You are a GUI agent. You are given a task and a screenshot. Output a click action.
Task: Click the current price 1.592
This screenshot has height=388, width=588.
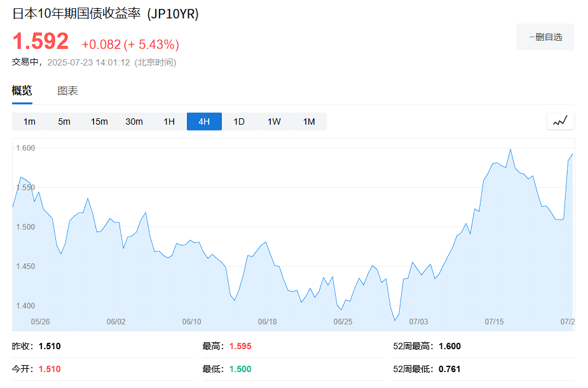click(41, 42)
